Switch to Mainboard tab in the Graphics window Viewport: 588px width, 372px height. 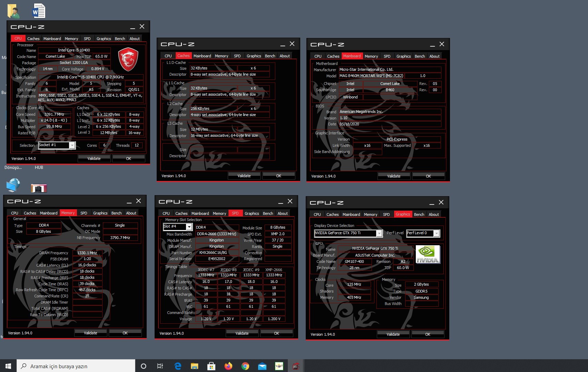(351, 214)
